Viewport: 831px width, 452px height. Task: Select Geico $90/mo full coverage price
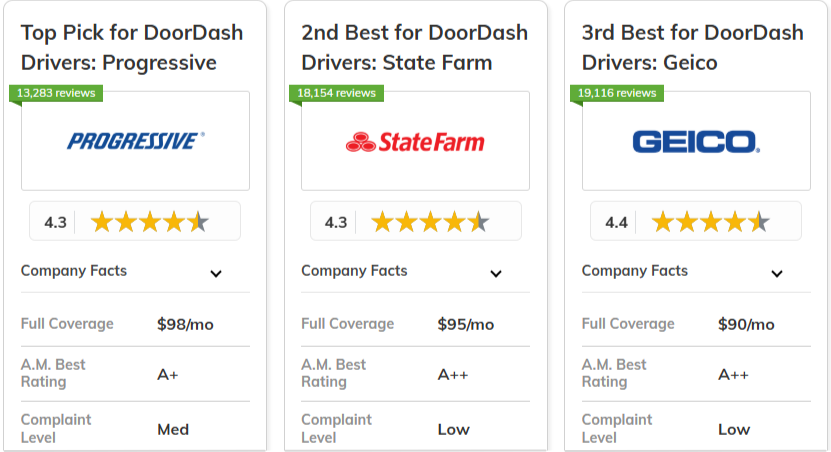pyautogui.click(x=746, y=324)
